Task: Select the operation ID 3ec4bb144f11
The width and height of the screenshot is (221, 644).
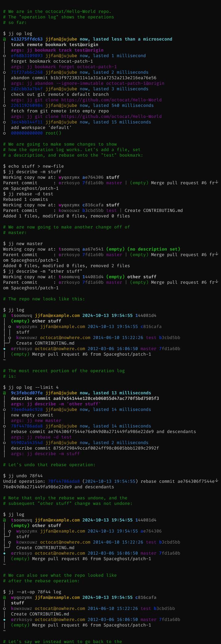Action: click(x=27, y=122)
